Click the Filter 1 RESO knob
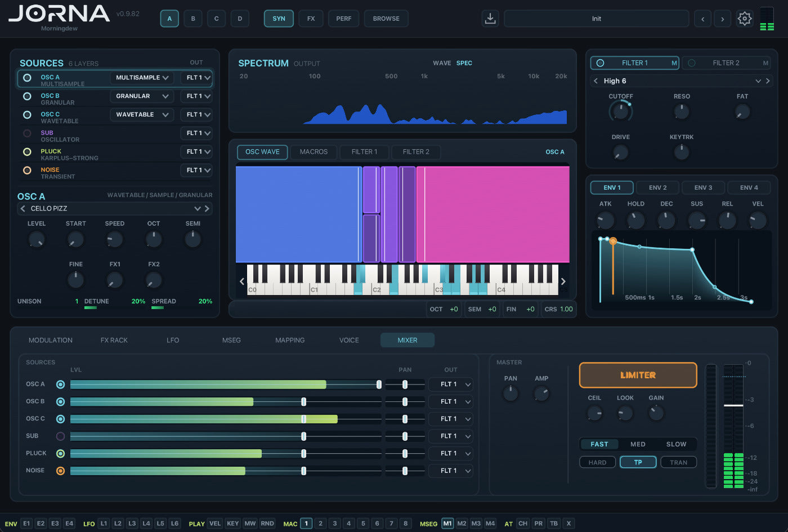This screenshot has width=788, height=532. pos(682,111)
